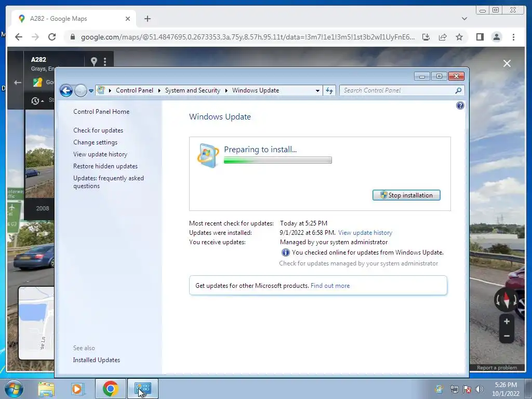Image resolution: width=532 pixels, height=399 pixels.
Task: Click the share page icon in Chrome
Action: coord(443,37)
